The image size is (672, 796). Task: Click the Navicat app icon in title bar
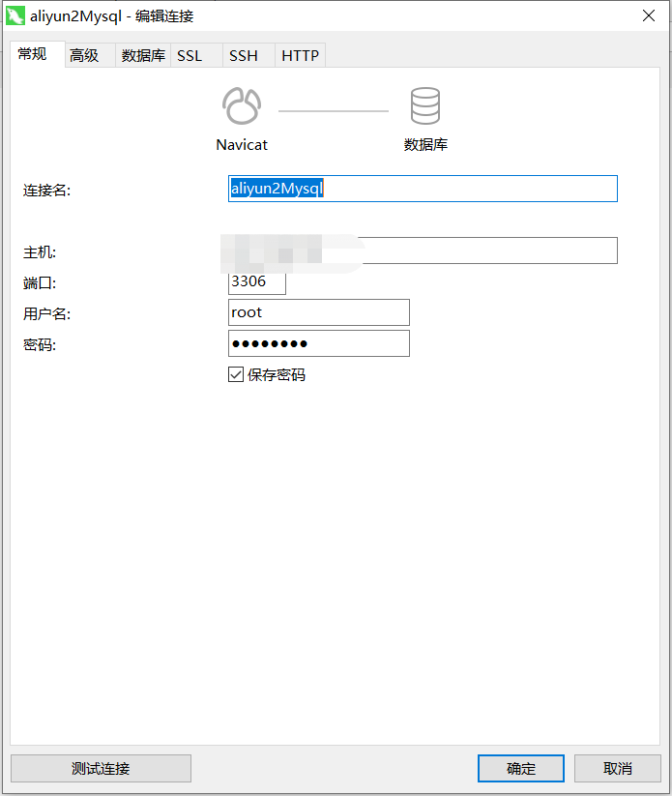[15, 15]
